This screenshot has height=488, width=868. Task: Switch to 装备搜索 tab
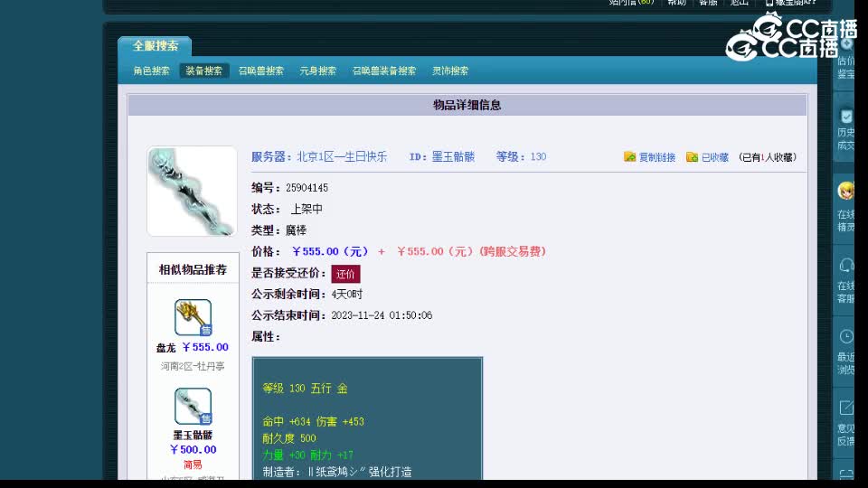click(203, 70)
